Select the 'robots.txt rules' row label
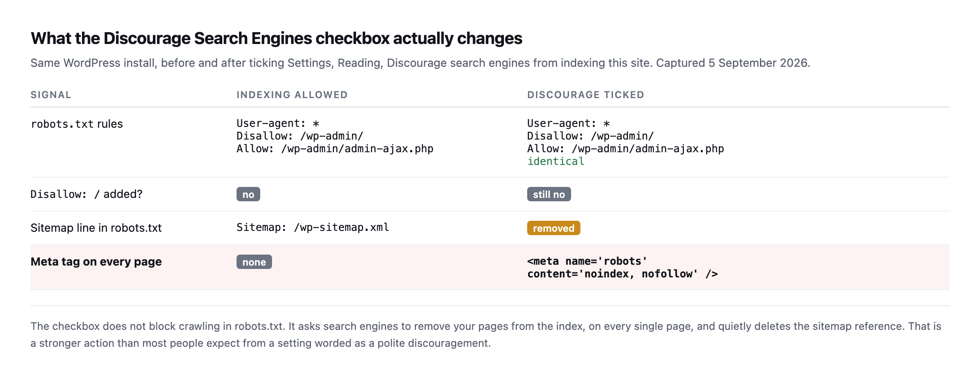The height and width of the screenshot is (373, 980). point(76,124)
